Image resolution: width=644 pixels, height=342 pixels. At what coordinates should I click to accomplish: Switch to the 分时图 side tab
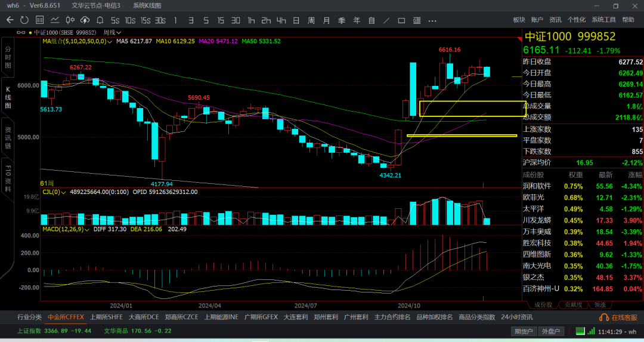(8, 57)
